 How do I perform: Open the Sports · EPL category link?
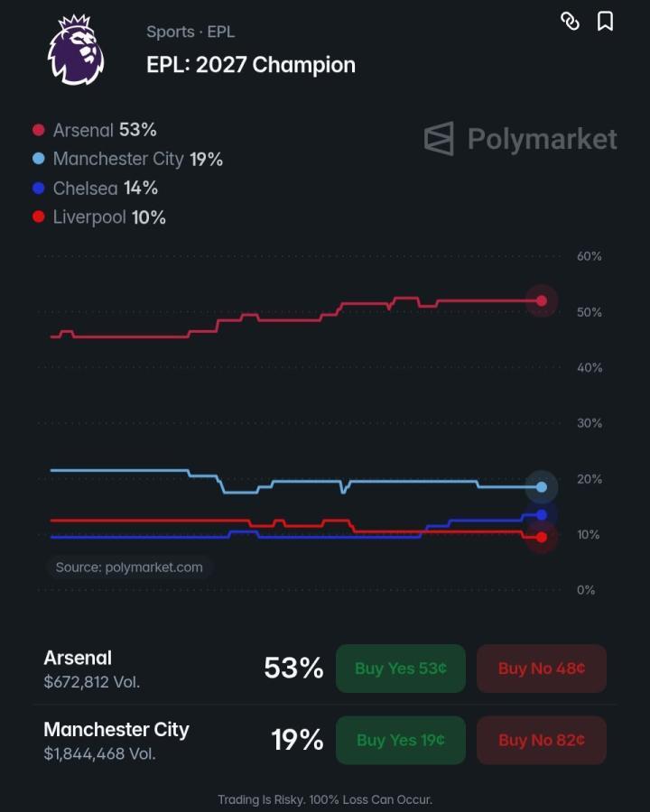pos(190,32)
